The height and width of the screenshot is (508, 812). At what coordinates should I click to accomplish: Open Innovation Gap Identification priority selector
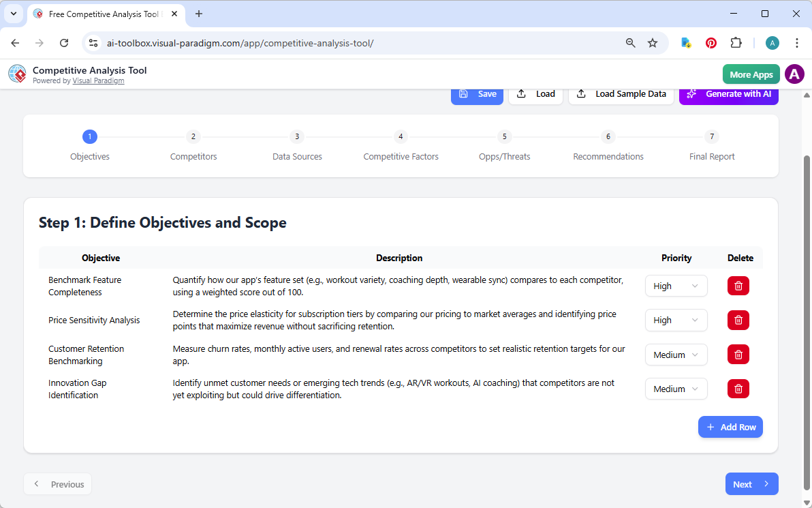[x=676, y=389]
